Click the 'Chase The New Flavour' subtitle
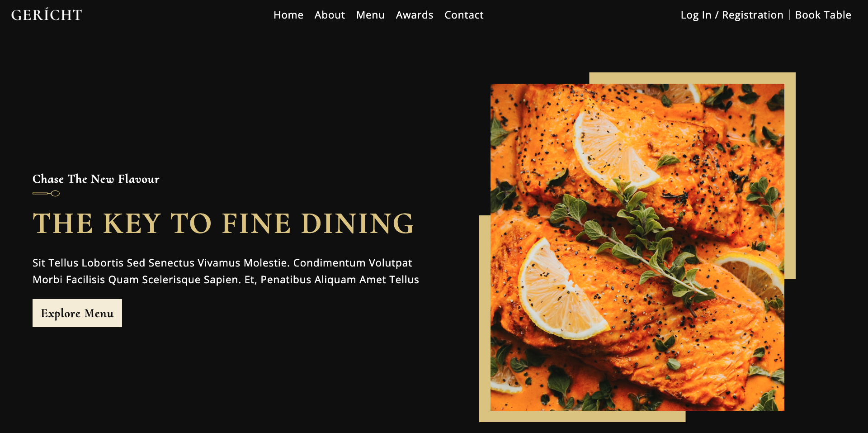 click(96, 179)
